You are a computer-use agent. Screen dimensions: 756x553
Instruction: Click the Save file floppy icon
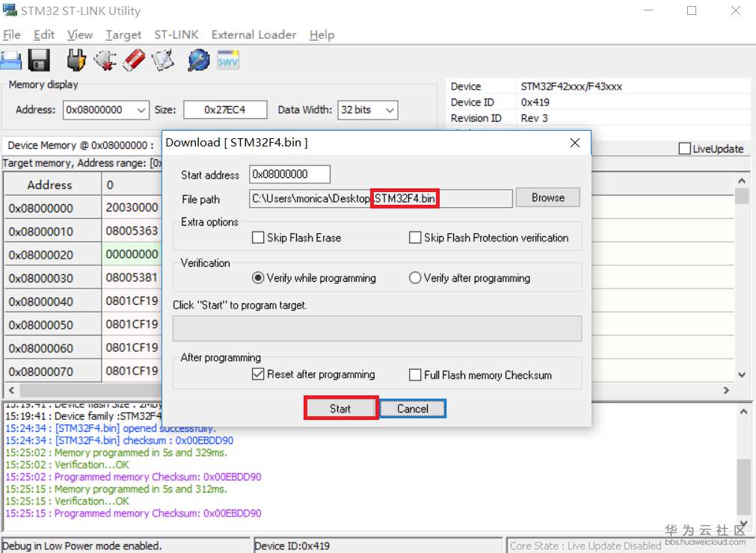pos(39,61)
